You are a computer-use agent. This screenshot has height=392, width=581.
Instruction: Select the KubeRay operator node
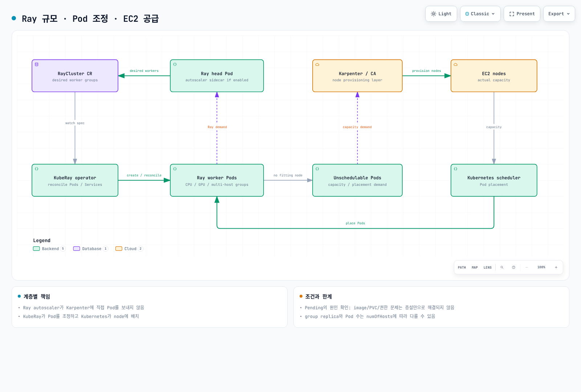pyautogui.click(x=75, y=180)
